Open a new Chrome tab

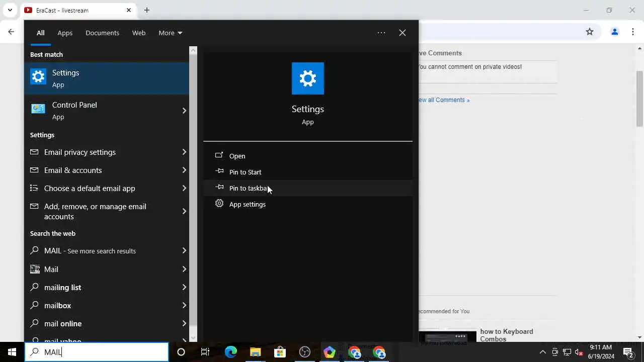pos(146,10)
